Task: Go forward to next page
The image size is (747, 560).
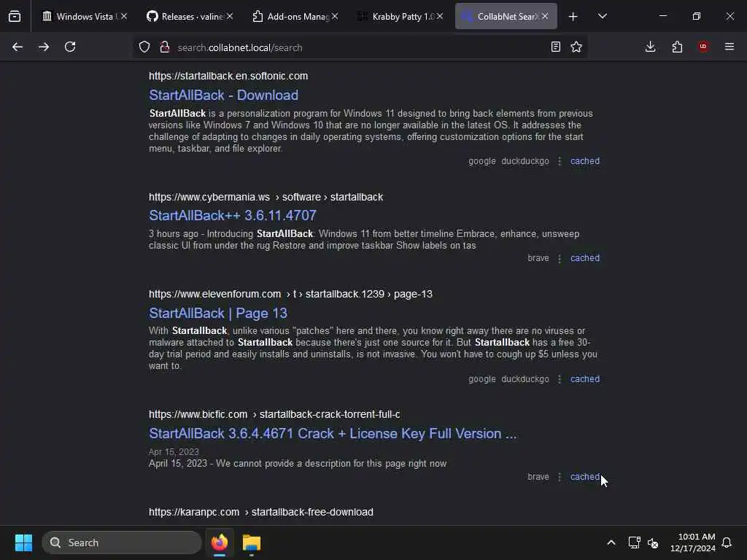Action: (44, 47)
